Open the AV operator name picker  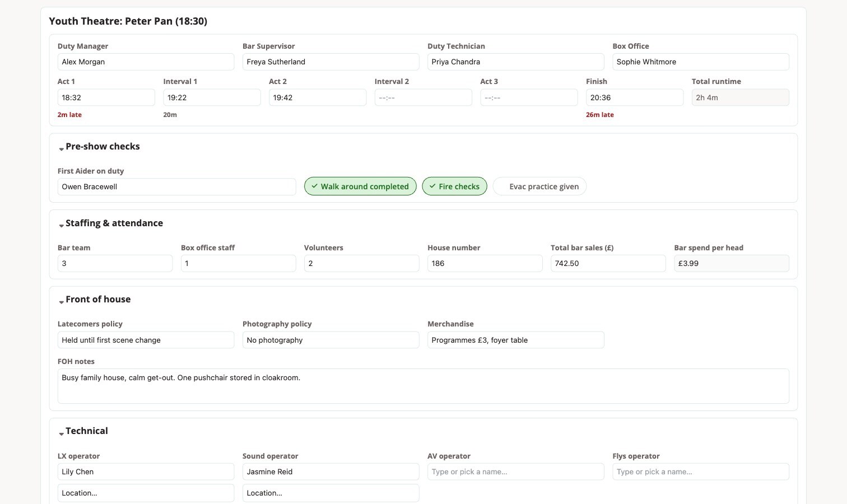[x=515, y=472]
